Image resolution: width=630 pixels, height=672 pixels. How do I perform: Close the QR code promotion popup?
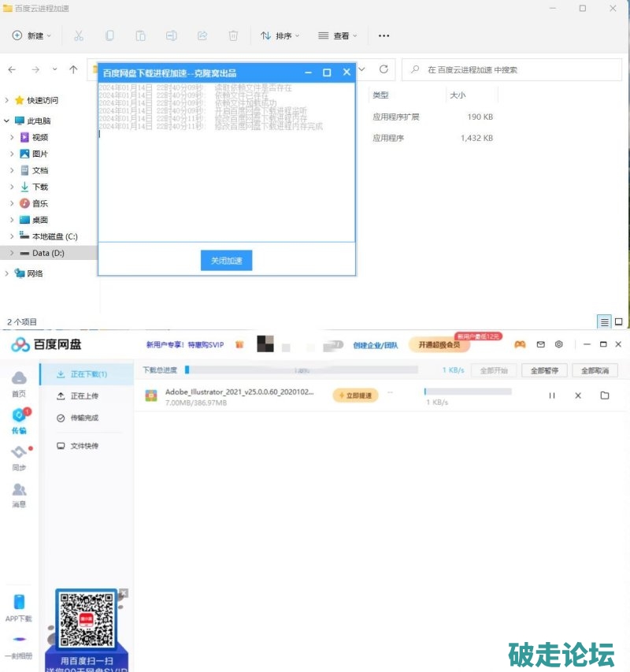pos(124,592)
